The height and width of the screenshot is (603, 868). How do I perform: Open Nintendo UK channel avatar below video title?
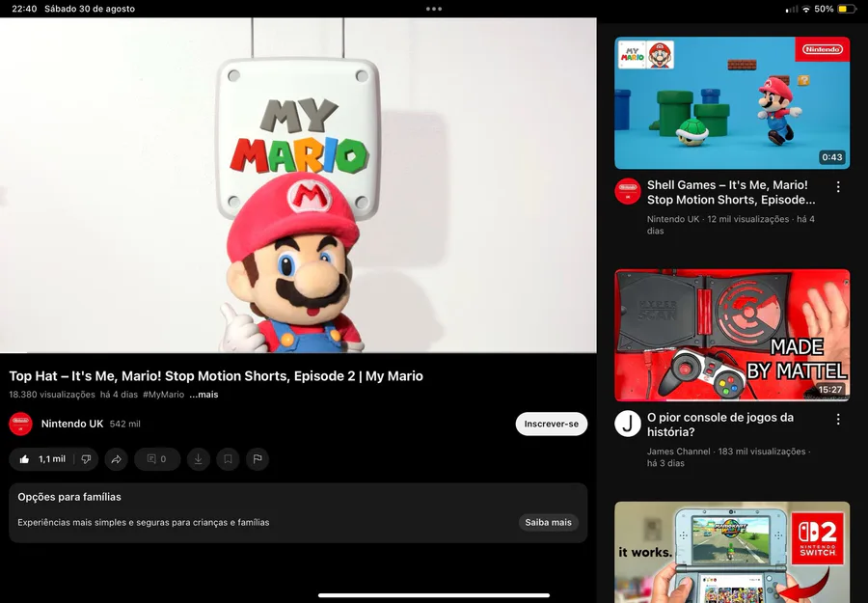tap(20, 425)
